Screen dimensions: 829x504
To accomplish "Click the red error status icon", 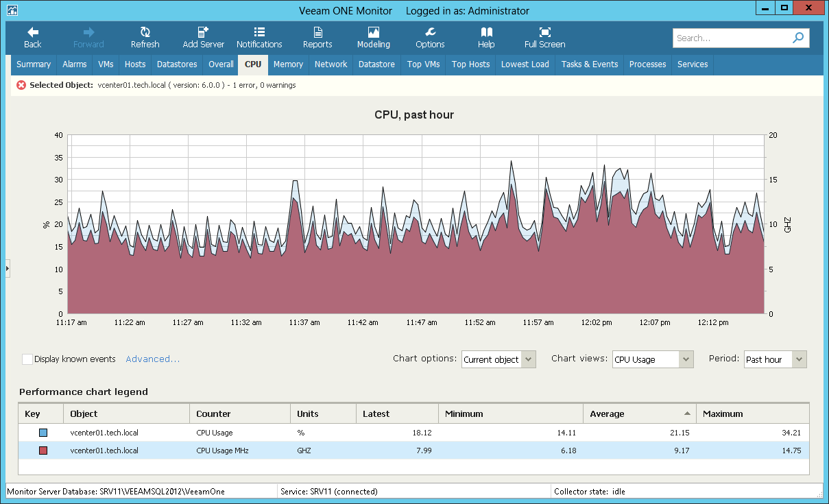I will pyautogui.click(x=21, y=85).
